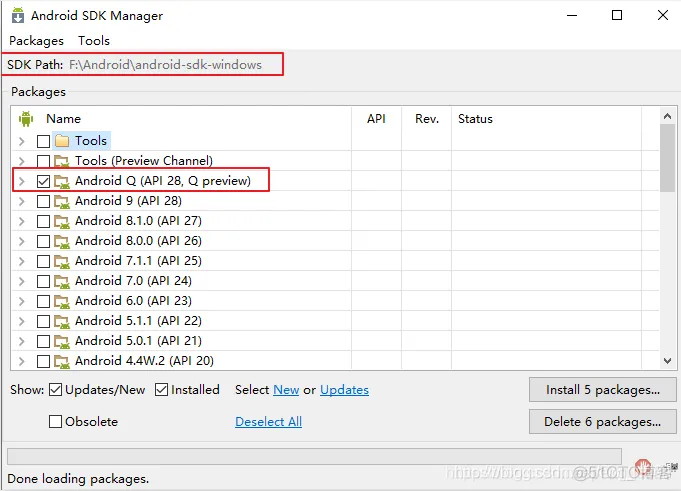Click the Android 9 (API 28) folder icon

(x=62, y=201)
